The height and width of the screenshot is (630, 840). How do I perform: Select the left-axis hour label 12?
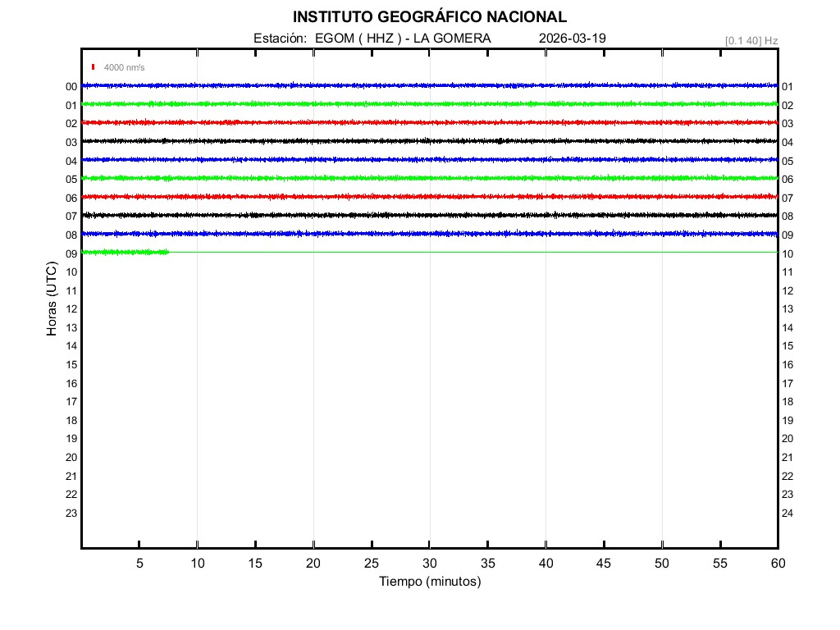(71, 309)
